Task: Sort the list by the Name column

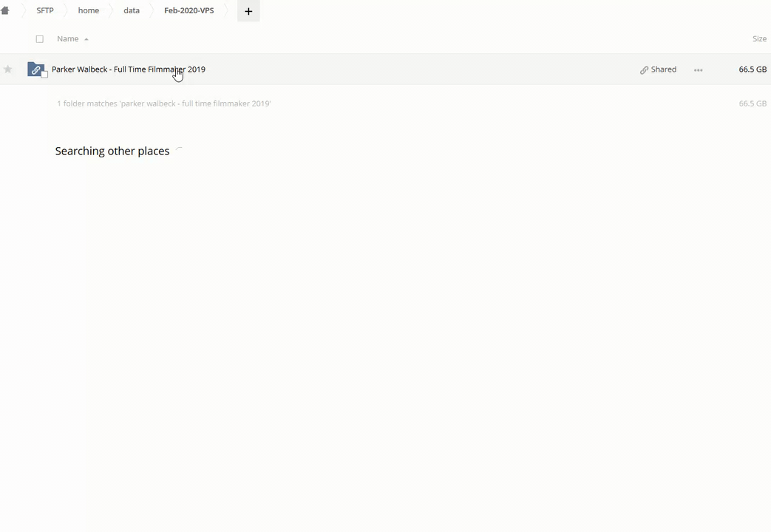Action: click(67, 38)
